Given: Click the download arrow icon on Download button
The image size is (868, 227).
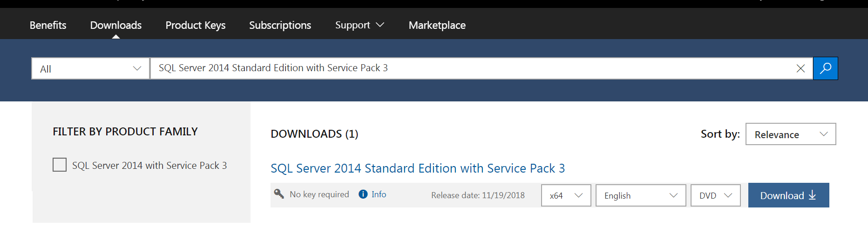Looking at the screenshot, I should [812, 195].
